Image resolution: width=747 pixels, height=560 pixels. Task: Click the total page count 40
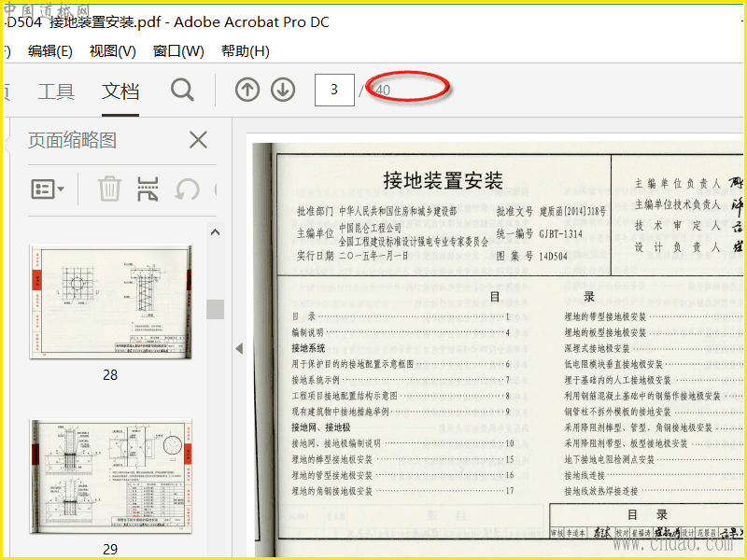tap(383, 90)
